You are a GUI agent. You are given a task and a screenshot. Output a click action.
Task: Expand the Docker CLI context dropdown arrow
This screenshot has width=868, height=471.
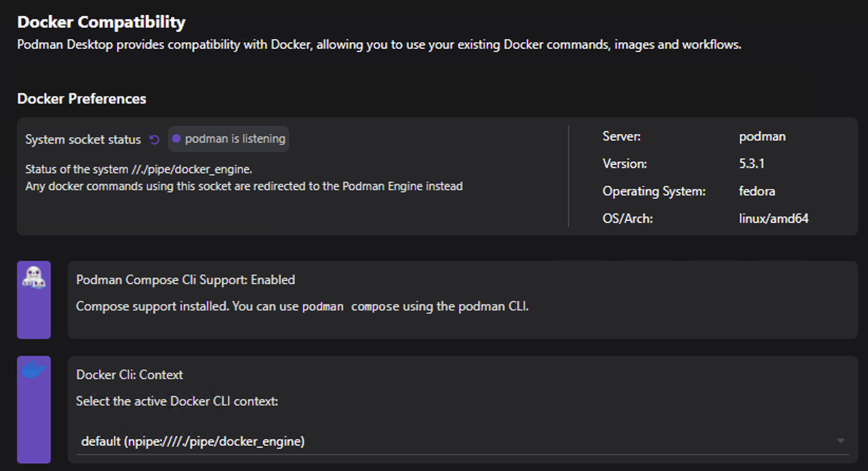coord(841,441)
